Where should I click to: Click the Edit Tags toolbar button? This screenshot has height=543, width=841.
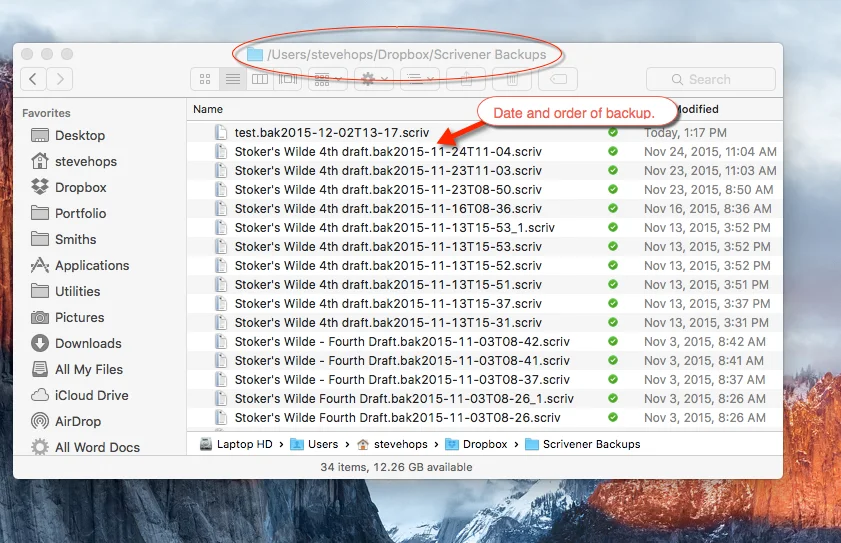coord(558,79)
